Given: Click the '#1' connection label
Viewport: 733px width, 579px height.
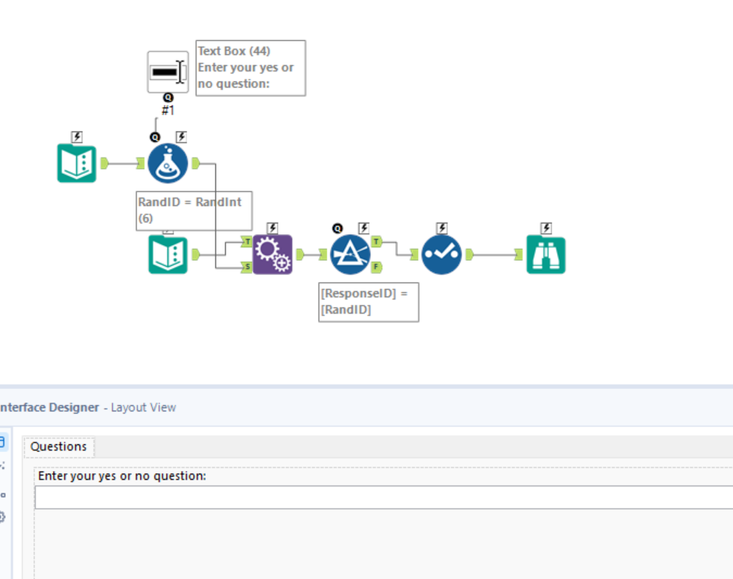Looking at the screenshot, I should [168, 110].
